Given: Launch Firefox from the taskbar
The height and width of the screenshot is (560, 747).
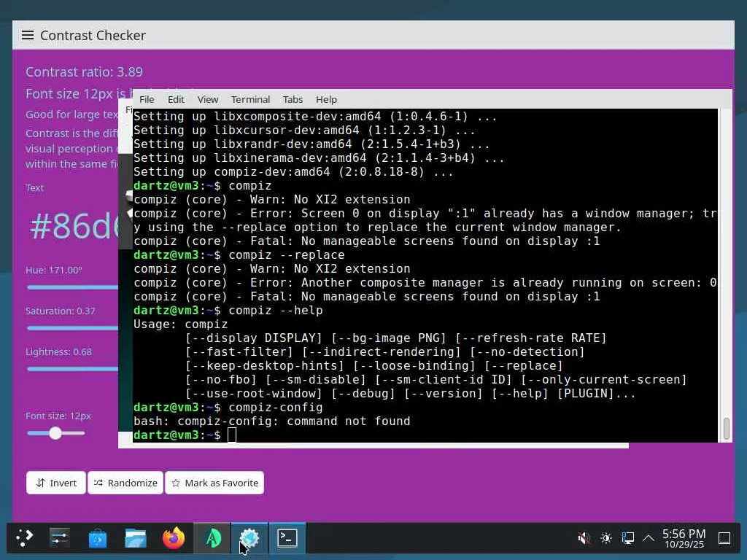Looking at the screenshot, I should coord(174,538).
